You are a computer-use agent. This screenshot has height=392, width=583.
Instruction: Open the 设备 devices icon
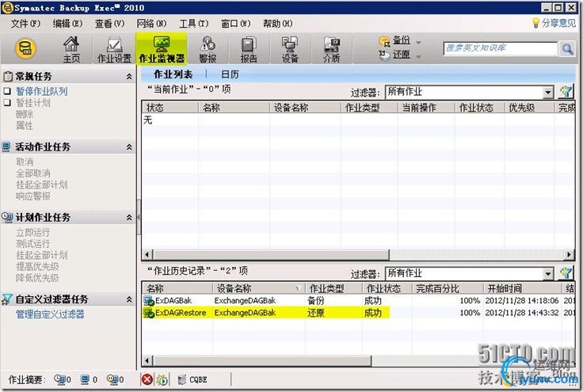coord(290,49)
